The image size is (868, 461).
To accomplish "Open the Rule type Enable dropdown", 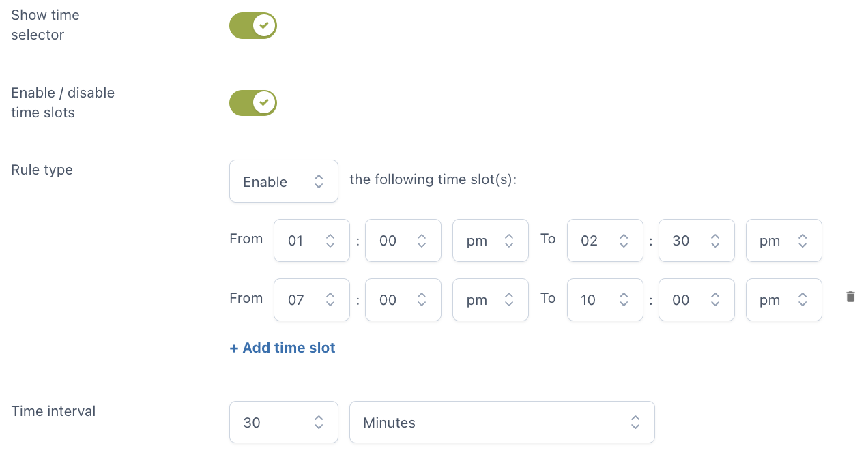I will point(284,181).
